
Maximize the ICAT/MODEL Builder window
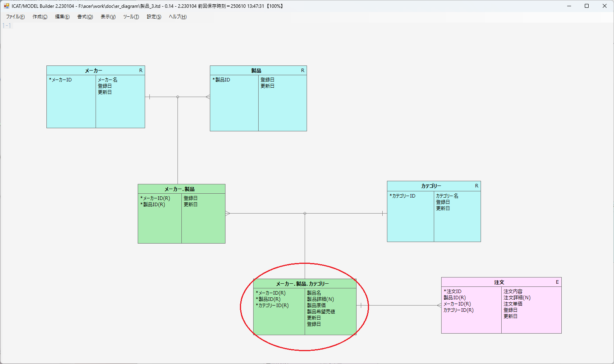[x=586, y=6]
